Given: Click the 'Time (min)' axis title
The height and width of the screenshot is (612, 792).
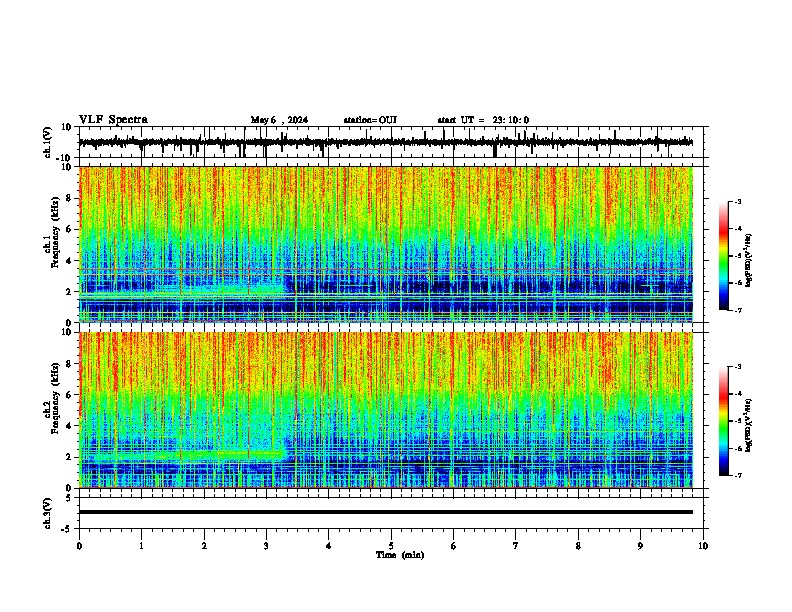Looking at the screenshot, I should click(400, 555).
